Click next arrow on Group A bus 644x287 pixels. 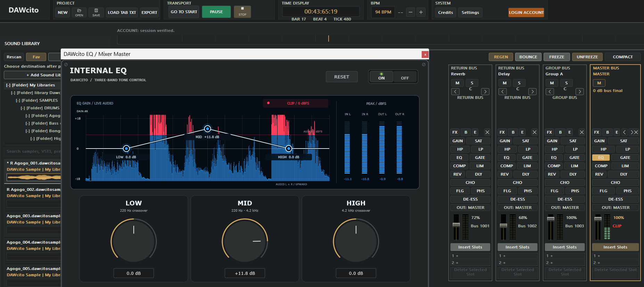(580, 92)
